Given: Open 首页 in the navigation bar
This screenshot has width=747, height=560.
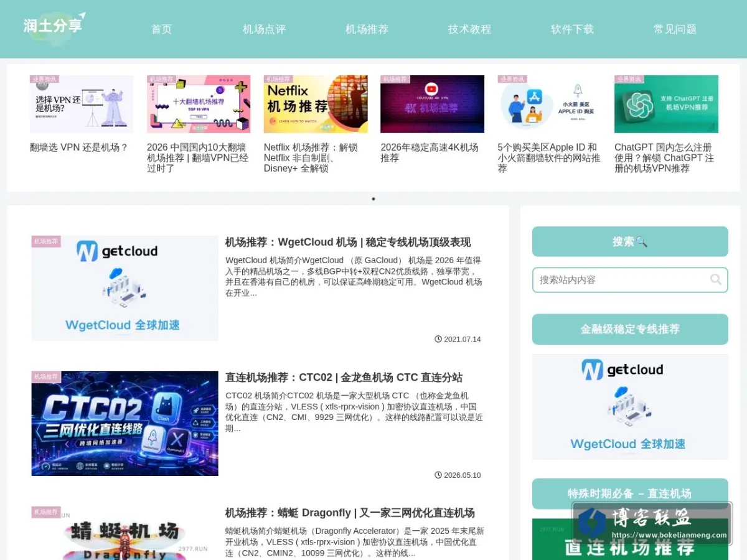Looking at the screenshot, I should pyautogui.click(x=161, y=29).
